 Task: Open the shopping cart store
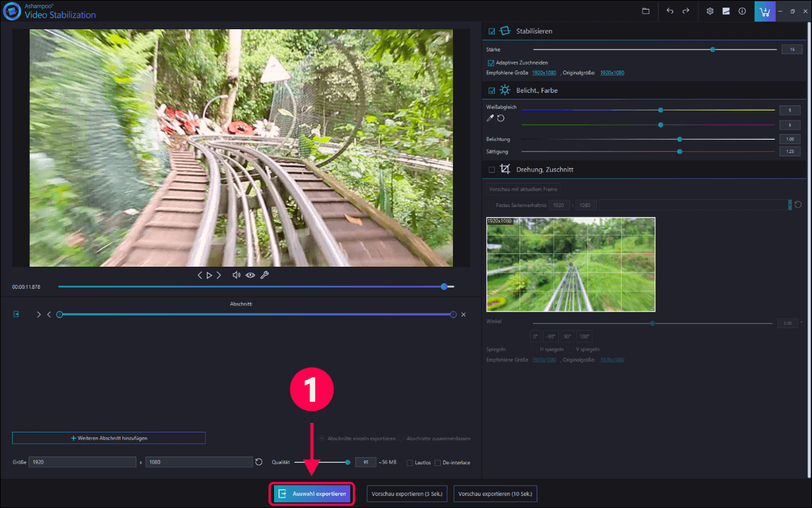click(765, 11)
